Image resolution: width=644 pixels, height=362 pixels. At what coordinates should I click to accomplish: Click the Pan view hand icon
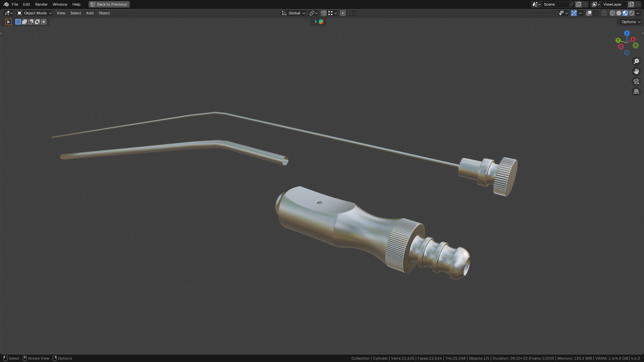click(636, 71)
